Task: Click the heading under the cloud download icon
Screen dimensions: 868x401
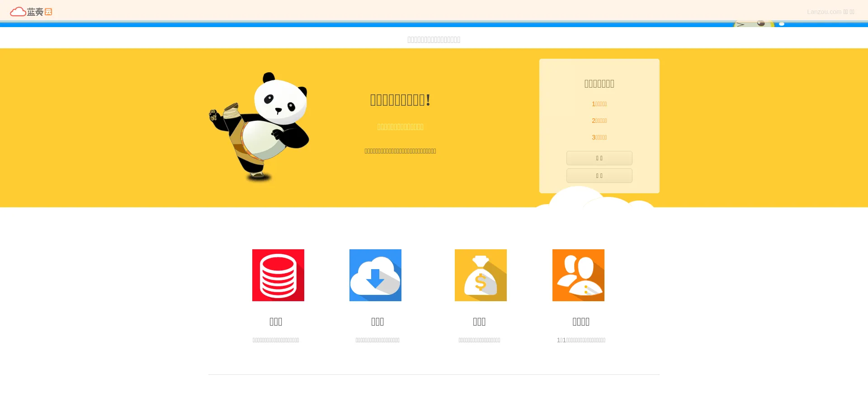Action: point(377,322)
